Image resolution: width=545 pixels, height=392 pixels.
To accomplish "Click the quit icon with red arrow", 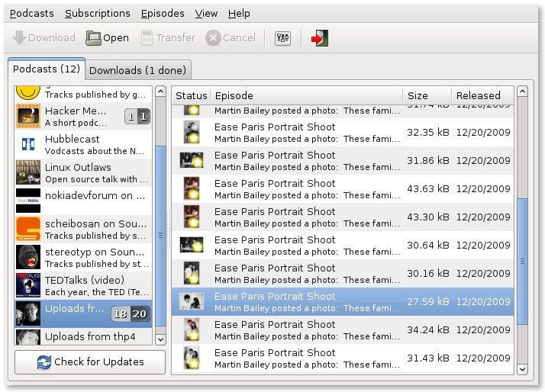I will 320,38.
